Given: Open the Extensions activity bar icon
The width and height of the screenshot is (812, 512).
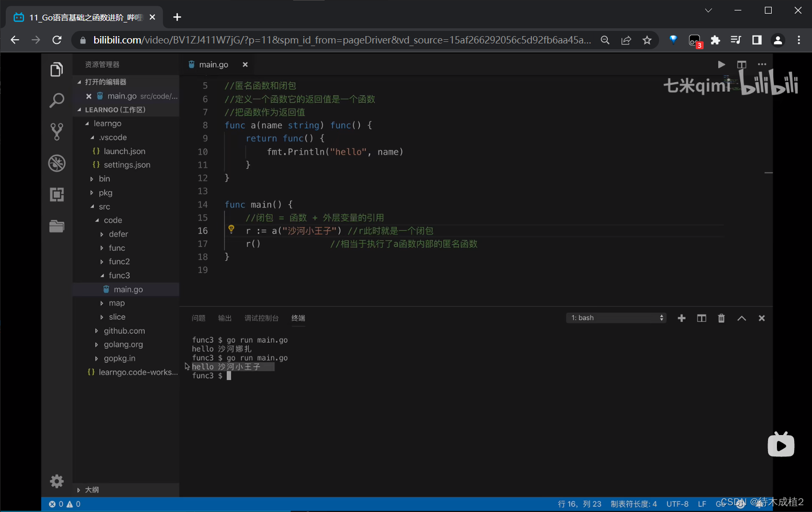Looking at the screenshot, I should click(x=57, y=195).
